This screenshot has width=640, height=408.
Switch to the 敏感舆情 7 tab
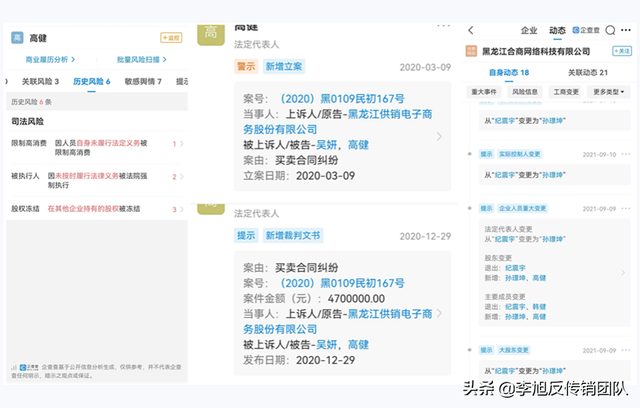click(143, 81)
